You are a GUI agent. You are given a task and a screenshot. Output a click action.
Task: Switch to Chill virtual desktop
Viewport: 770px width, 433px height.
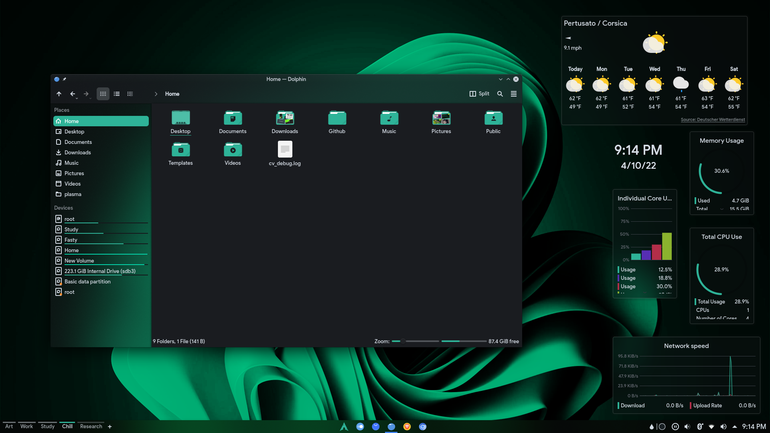coord(67,426)
